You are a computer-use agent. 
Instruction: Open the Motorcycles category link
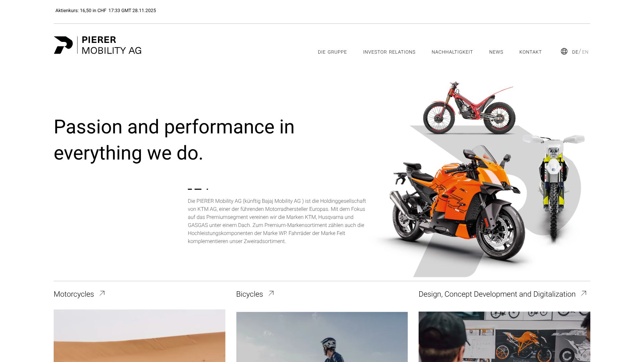(74, 294)
